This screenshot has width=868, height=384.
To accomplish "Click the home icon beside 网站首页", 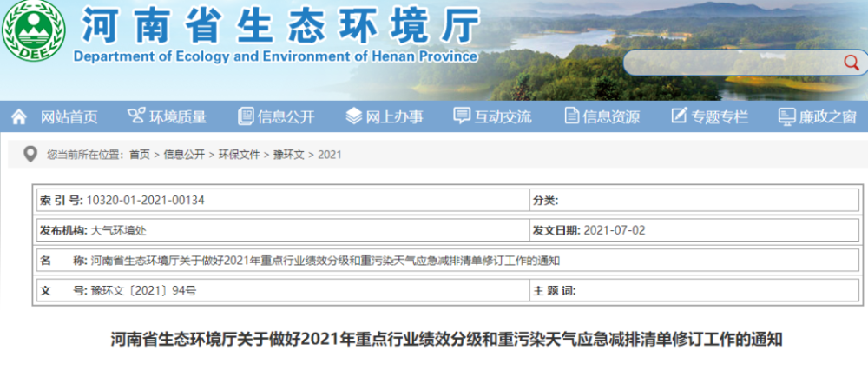I will 19,116.
